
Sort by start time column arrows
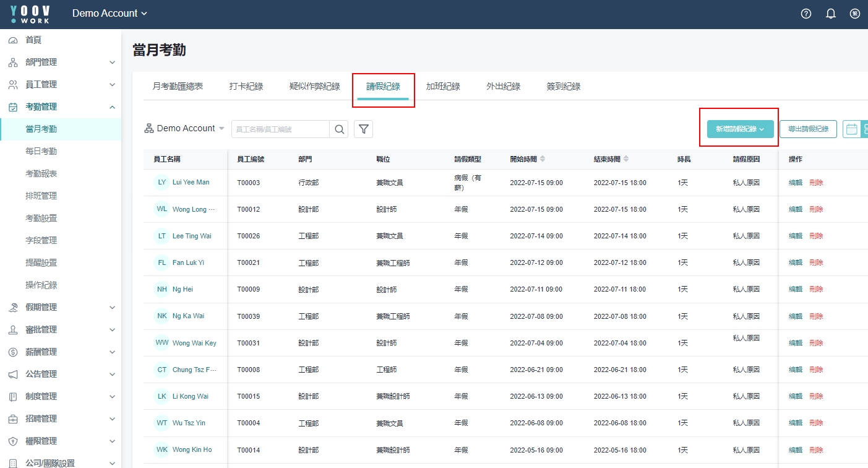click(x=543, y=159)
